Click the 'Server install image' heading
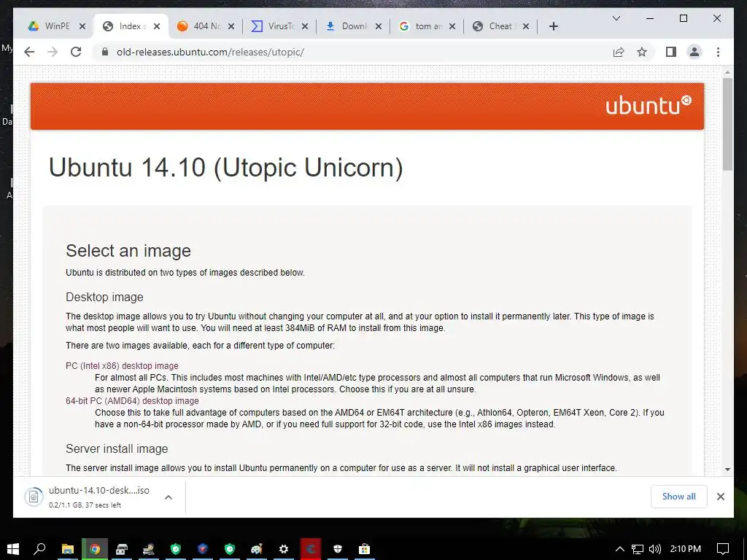Image resolution: width=747 pixels, height=560 pixels. click(117, 448)
